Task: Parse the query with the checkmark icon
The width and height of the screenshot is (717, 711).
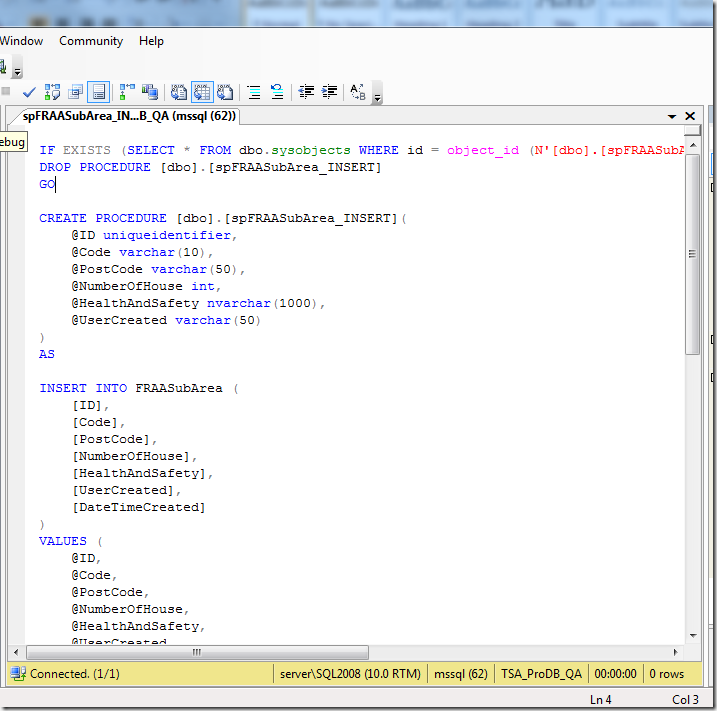Action: click(x=30, y=92)
